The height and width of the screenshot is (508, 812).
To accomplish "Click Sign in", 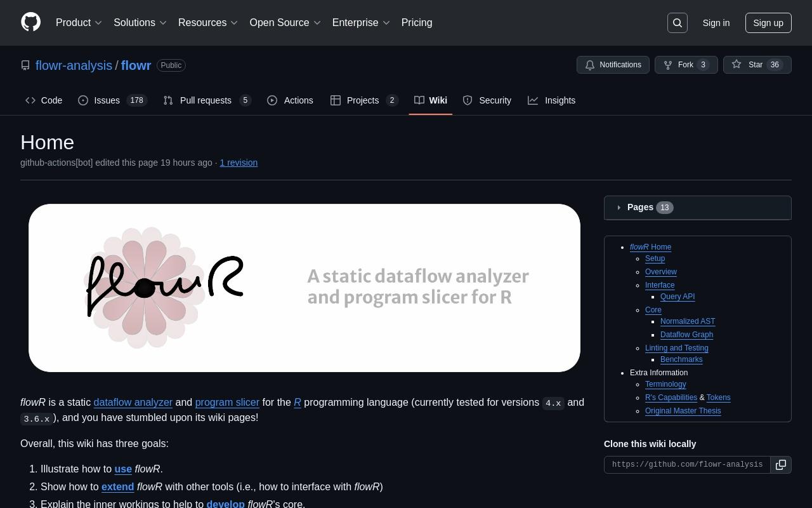I will click(716, 23).
